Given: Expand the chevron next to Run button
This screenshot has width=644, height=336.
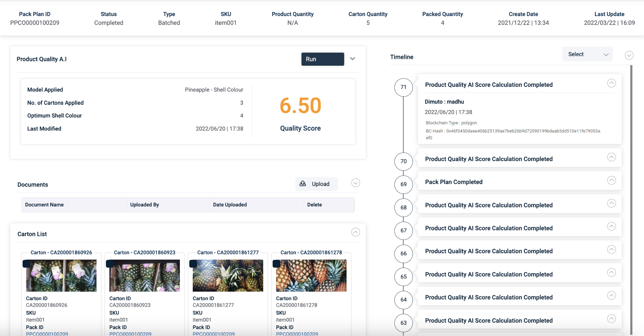Looking at the screenshot, I should (x=353, y=59).
